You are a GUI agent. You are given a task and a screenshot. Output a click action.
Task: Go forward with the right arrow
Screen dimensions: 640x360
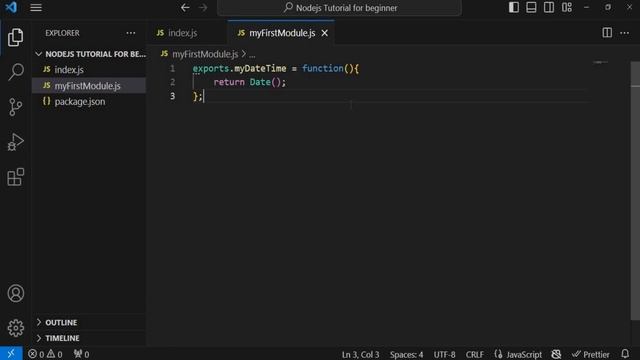tap(203, 7)
